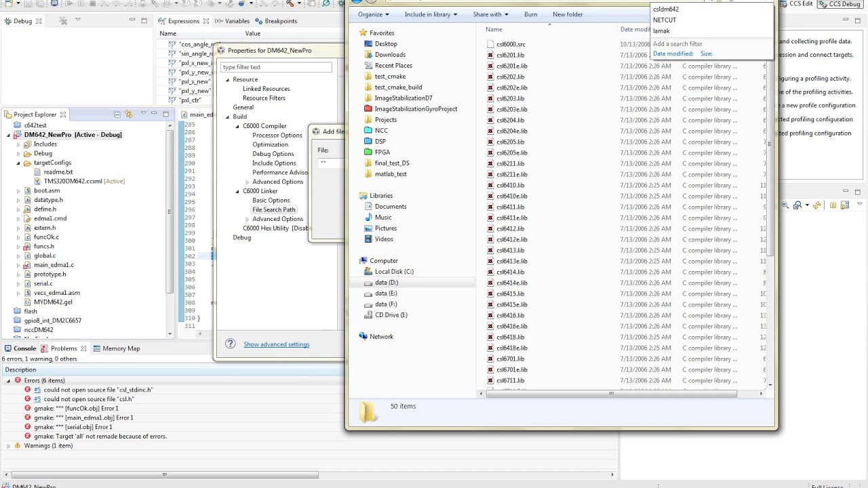
Task: Open the Network node in the navigation pane
Action: pyautogui.click(x=381, y=337)
